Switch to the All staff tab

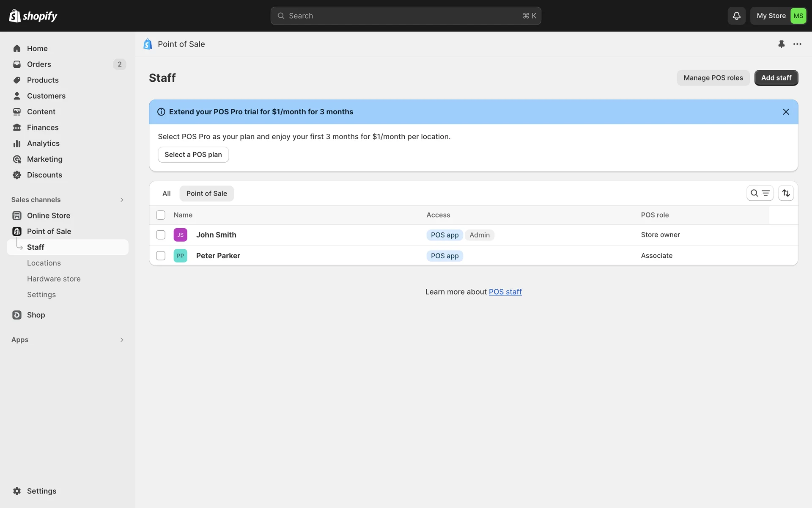click(x=166, y=193)
